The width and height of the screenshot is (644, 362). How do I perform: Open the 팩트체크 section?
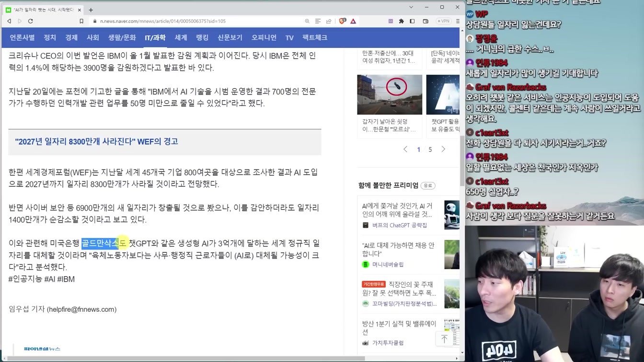[x=315, y=37]
